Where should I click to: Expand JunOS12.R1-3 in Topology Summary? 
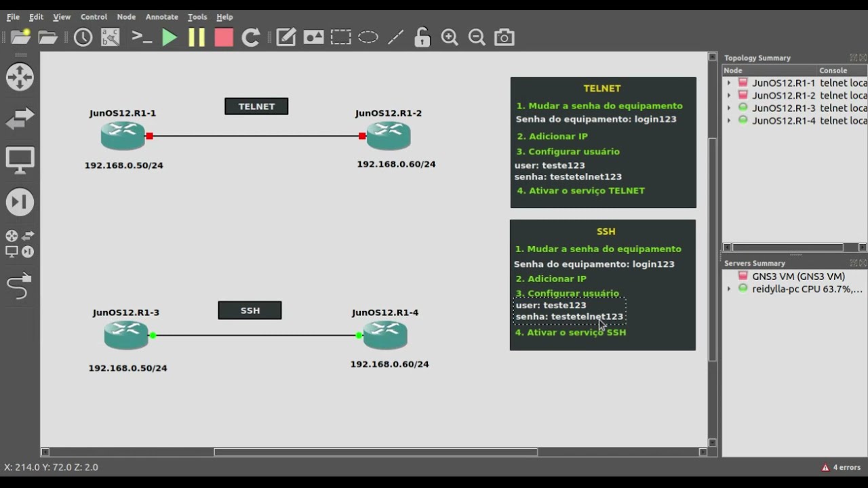click(x=729, y=108)
